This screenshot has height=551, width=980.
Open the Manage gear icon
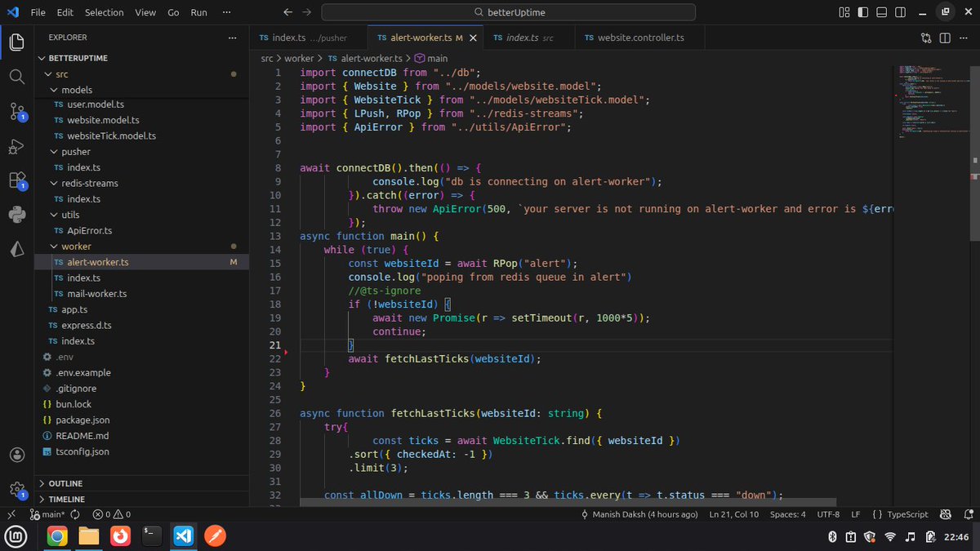tap(16, 489)
